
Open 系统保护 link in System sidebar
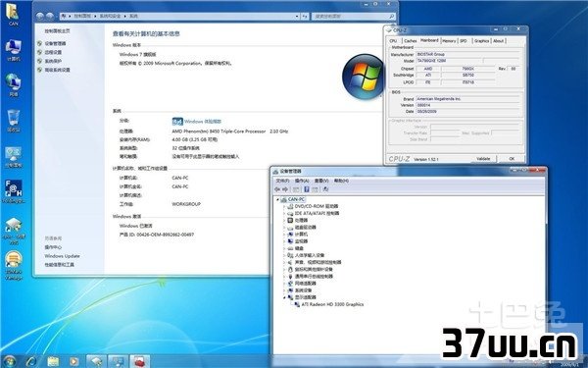click(x=53, y=61)
